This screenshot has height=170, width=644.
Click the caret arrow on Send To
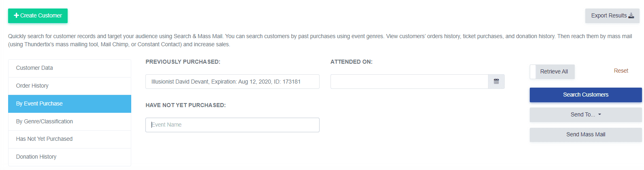600,114
